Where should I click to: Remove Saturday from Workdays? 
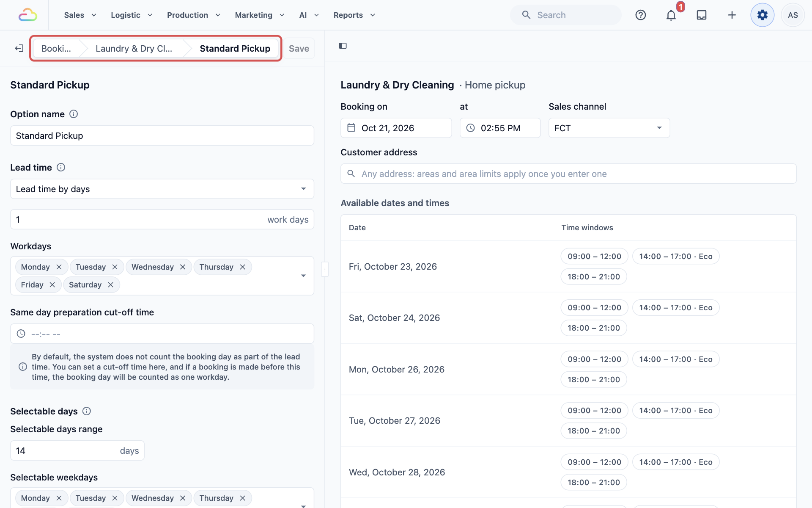pos(111,285)
